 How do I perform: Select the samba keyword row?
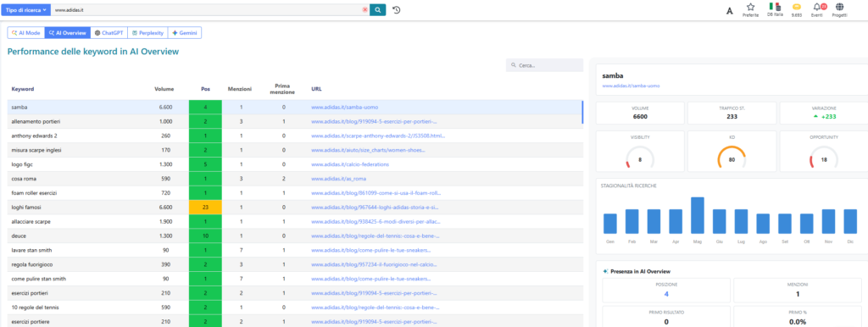[x=294, y=108]
